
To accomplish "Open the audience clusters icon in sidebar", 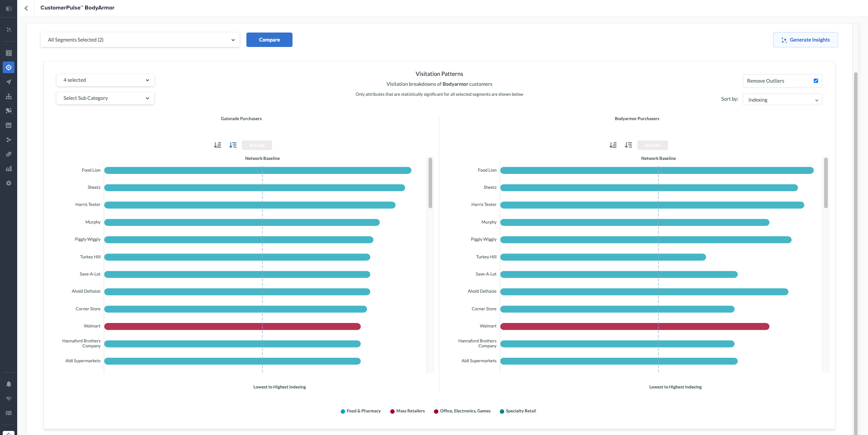I will point(9,111).
